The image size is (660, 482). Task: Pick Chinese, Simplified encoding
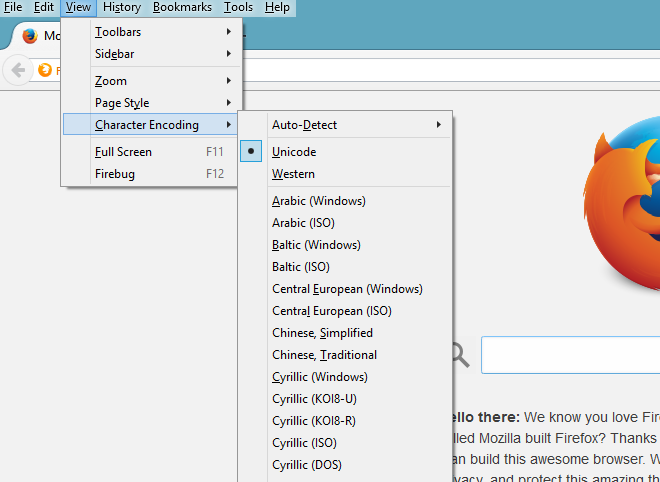(x=345, y=333)
